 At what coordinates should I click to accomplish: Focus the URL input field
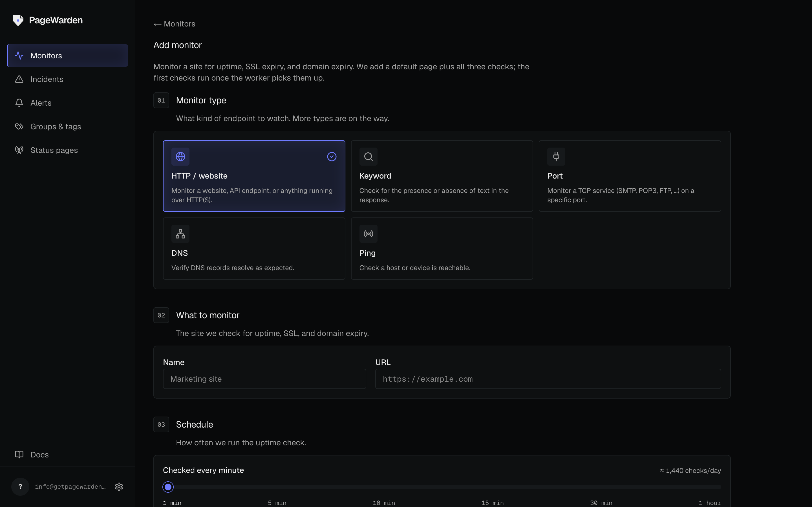(x=548, y=379)
